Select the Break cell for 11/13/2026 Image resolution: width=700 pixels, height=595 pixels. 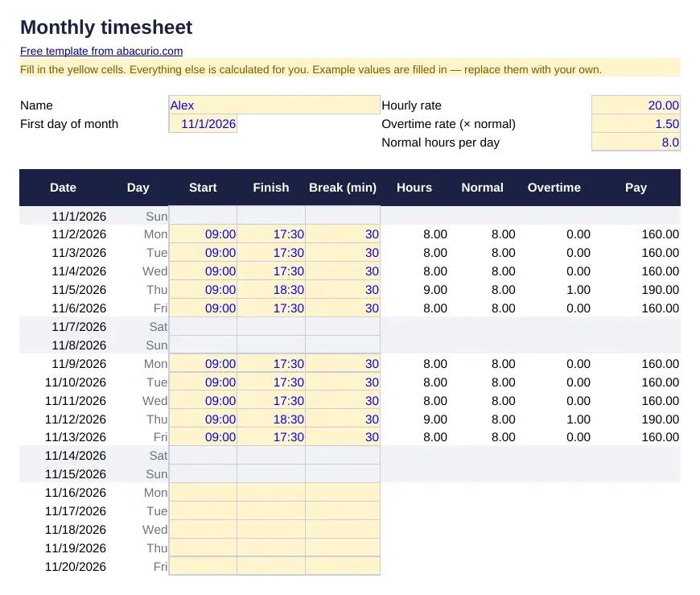tap(343, 437)
